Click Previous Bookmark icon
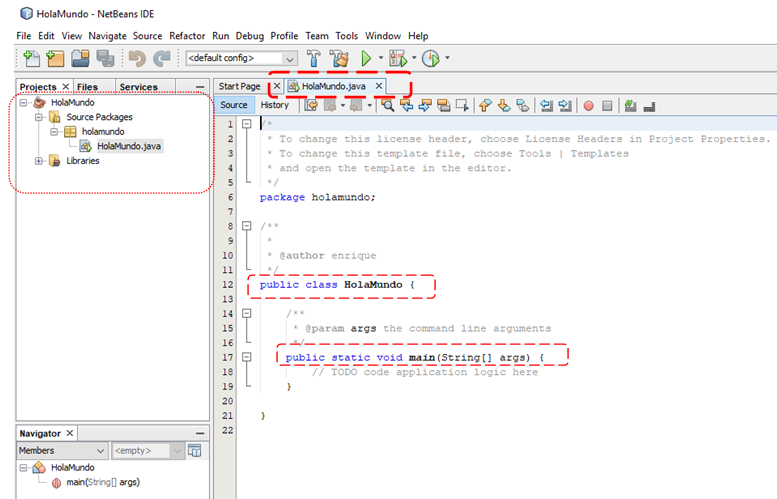 coord(485,105)
